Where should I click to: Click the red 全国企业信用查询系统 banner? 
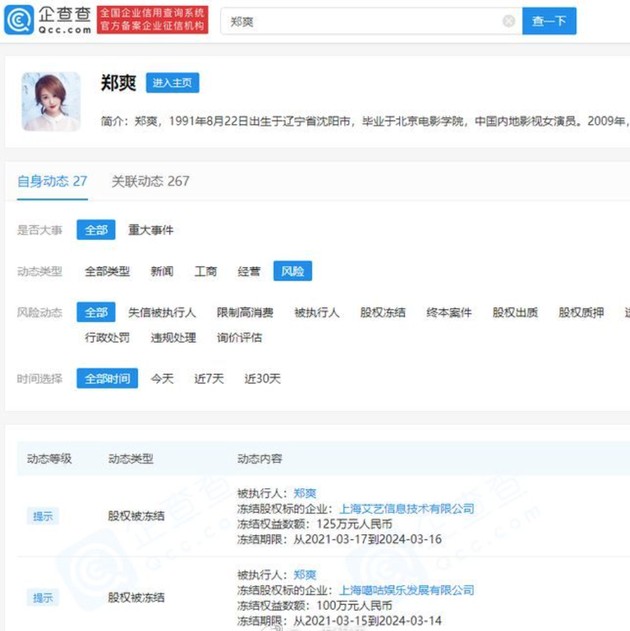click(x=152, y=20)
